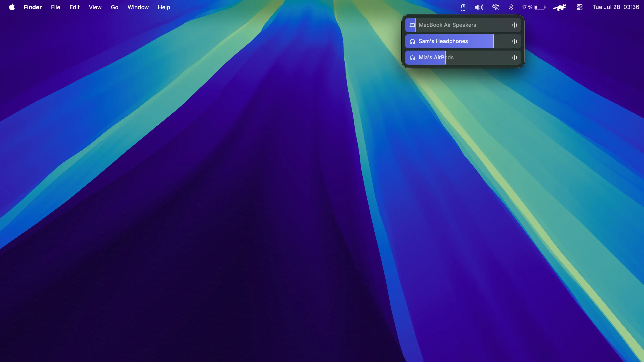
Task: Click the headphones icon for Mia's AirPods
Action: coord(412,58)
